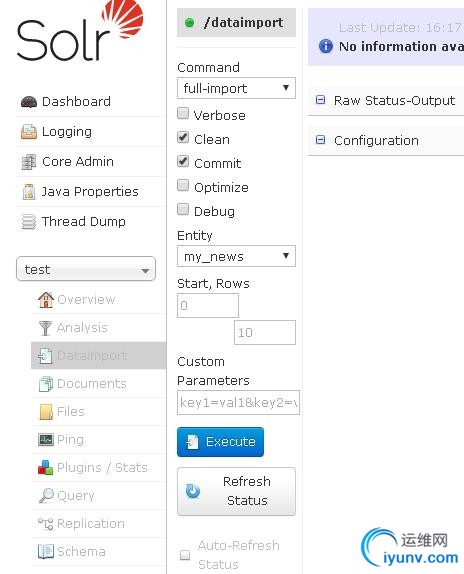Uncheck the Clean option

click(x=183, y=138)
